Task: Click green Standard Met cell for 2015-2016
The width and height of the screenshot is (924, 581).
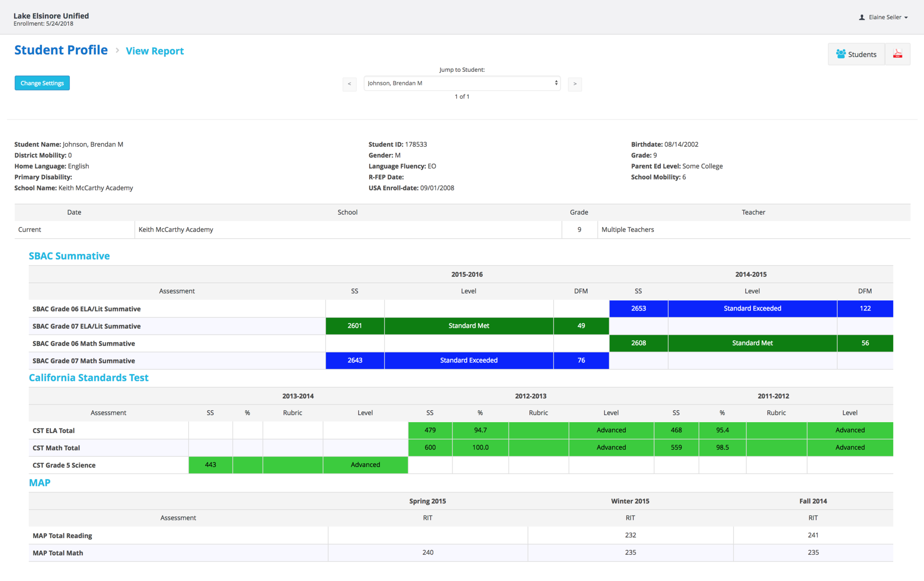Action: click(x=468, y=325)
